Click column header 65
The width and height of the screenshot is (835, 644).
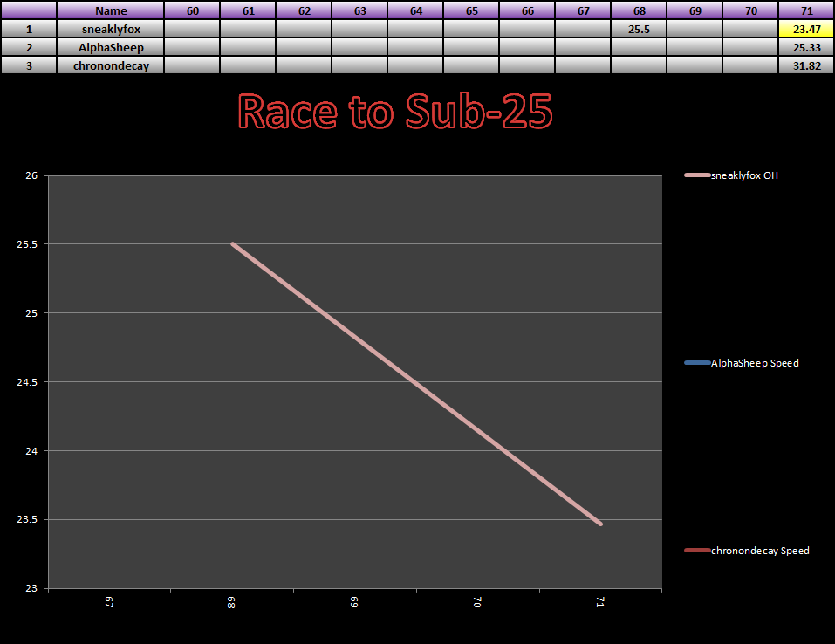[x=471, y=10]
